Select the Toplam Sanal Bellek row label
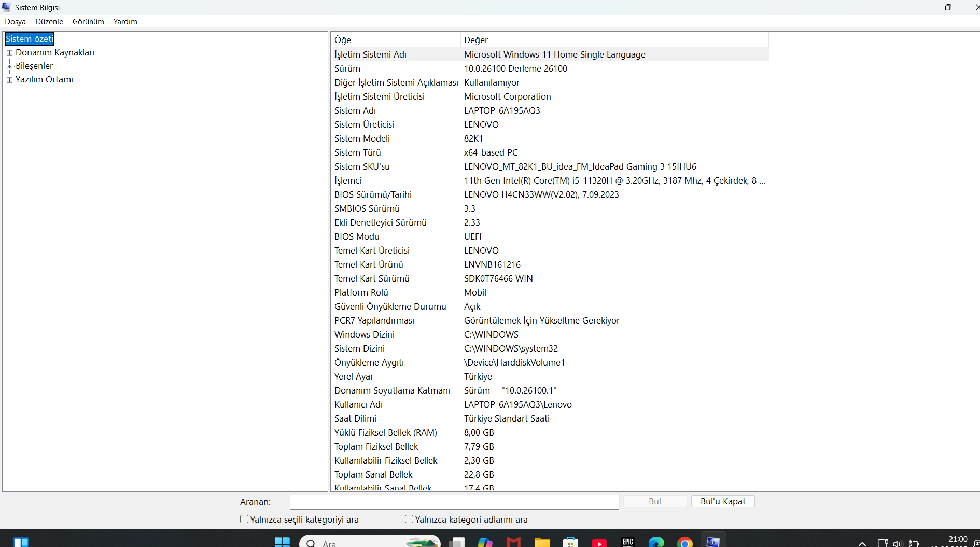 [373, 474]
